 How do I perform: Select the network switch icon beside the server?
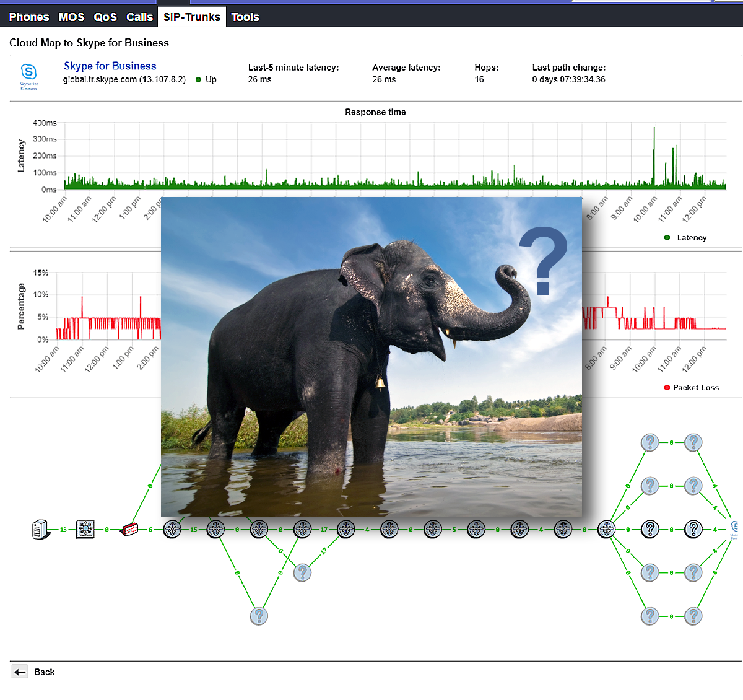(85, 530)
